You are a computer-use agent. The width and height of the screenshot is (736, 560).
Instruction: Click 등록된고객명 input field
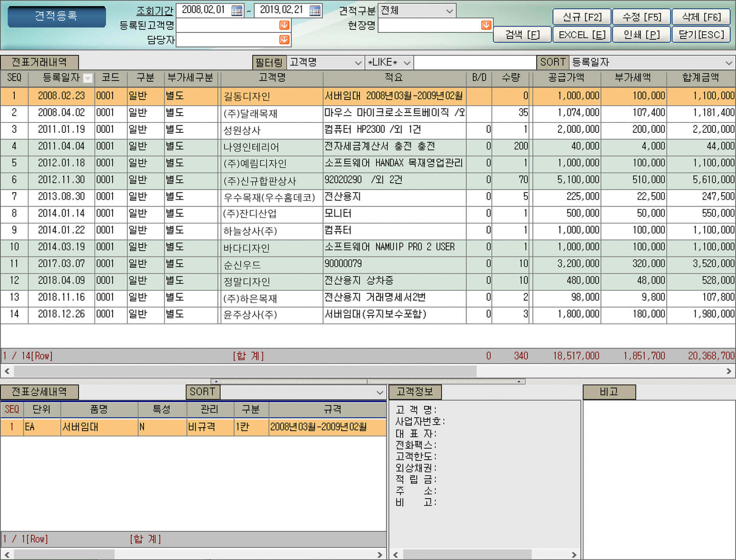pyautogui.click(x=228, y=25)
